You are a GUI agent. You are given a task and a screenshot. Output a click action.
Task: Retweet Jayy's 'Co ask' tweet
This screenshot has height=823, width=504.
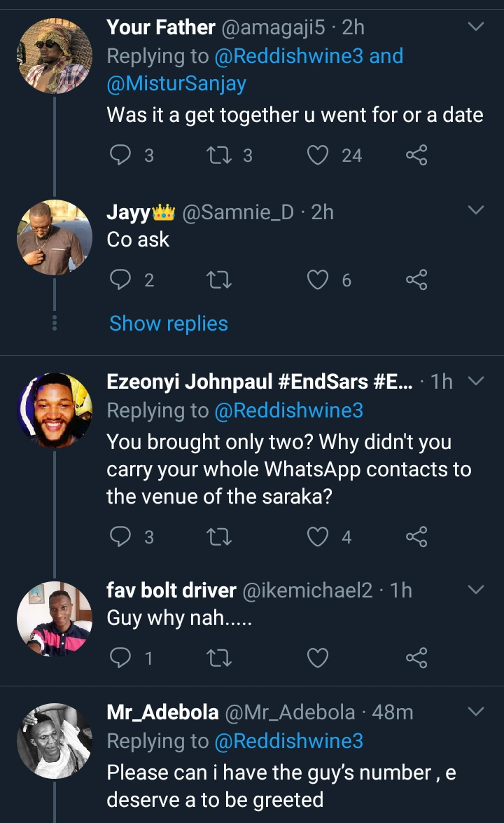[x=220, y=281]
